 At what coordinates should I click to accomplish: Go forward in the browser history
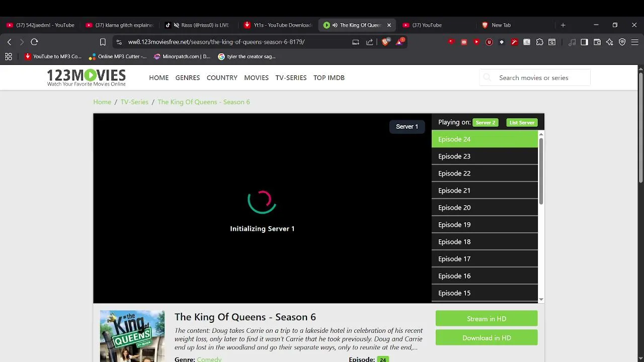click(22, 42)
